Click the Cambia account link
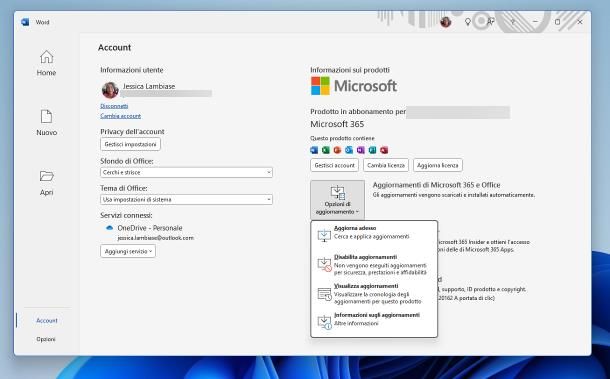610x379 pixels. click(121, 116)
